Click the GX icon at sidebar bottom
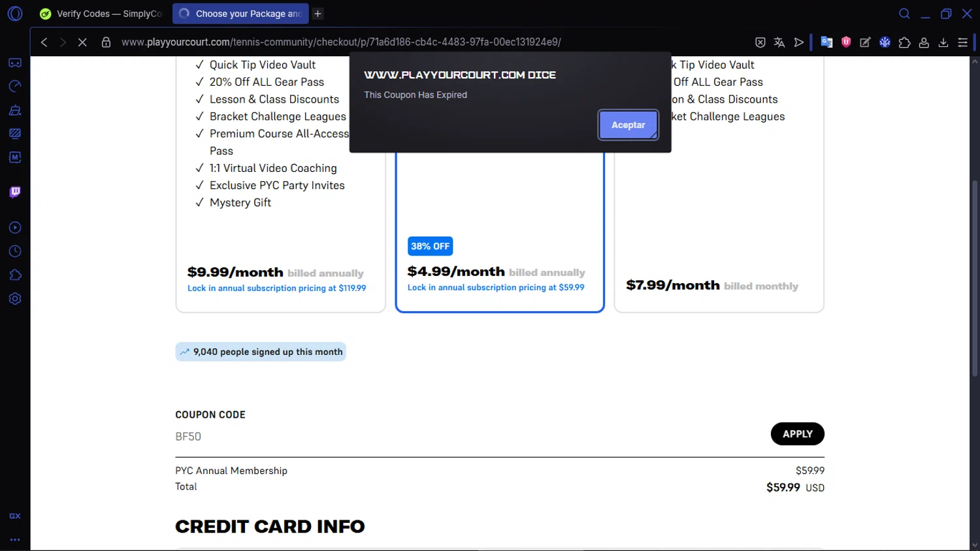 [x=15, y=516]
